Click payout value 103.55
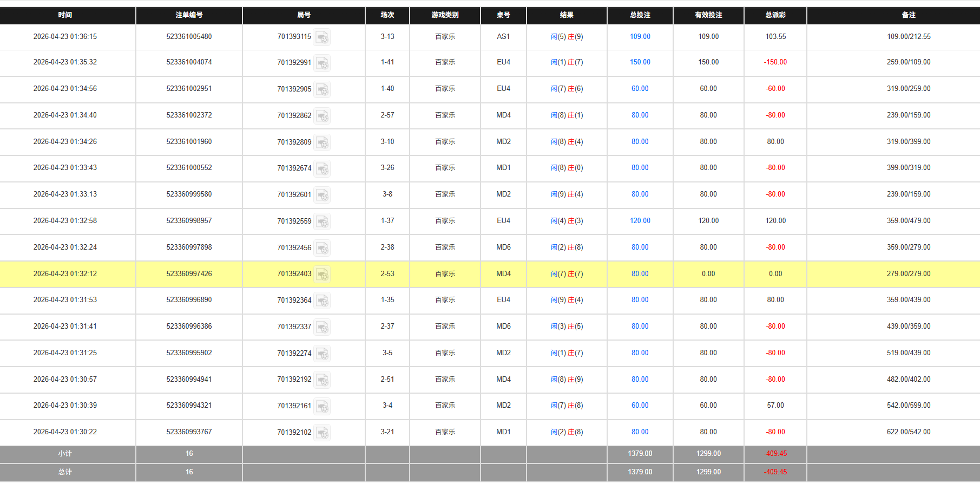Viewport: 980px width, 496px height. coord(775,37)
